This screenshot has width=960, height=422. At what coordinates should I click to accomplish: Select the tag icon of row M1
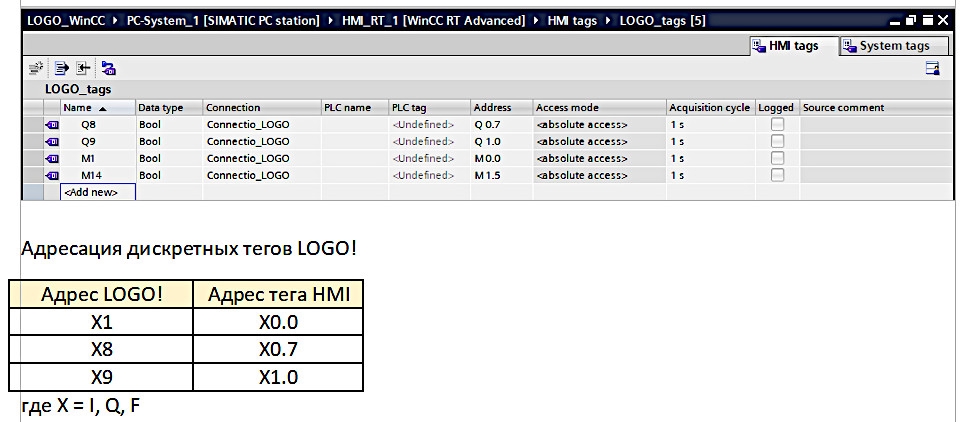[x=53, y=159]
